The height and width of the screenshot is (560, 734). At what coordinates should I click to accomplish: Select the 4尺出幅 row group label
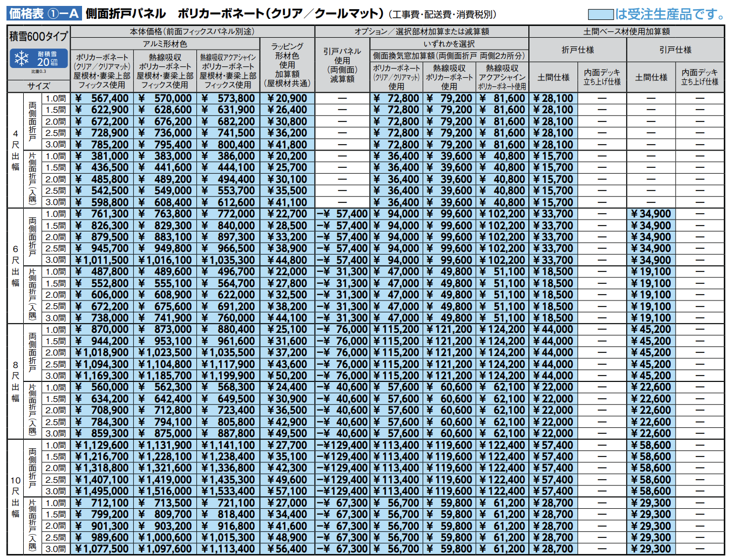pyautogui.click(x=16, y=150)
